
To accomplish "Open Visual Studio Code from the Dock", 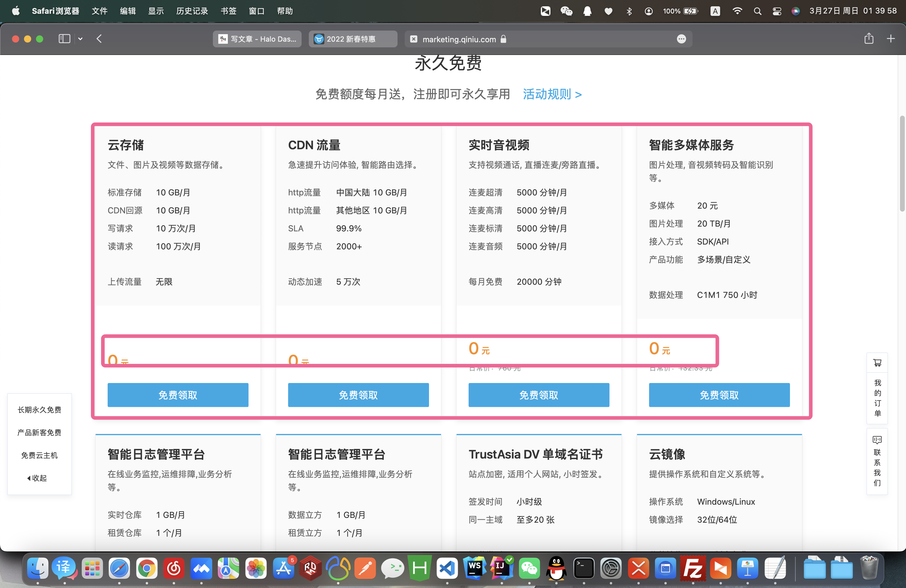I will click(447, 569).
